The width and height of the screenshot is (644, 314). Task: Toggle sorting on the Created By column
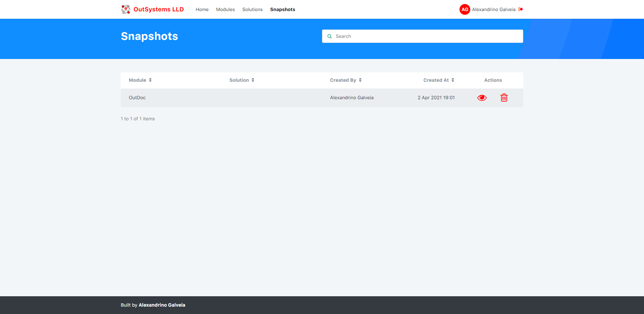360,80
